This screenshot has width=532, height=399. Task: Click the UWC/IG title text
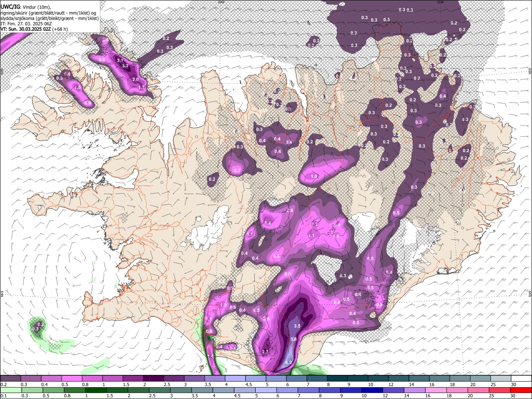click(x=10, y=7)
